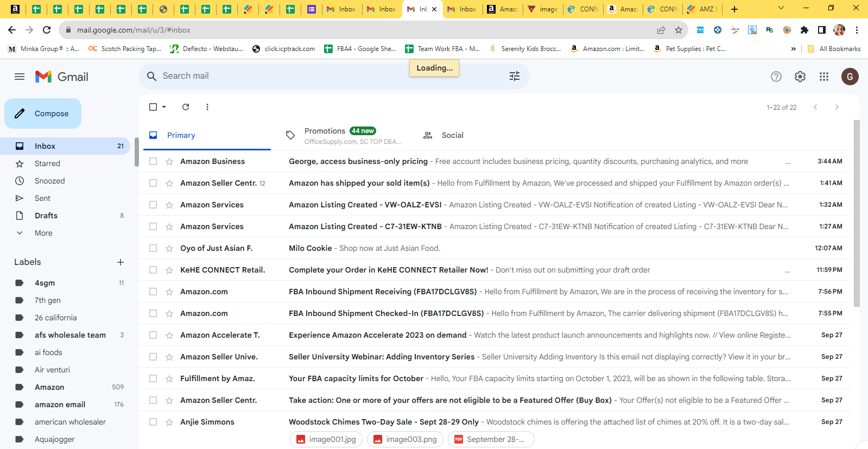The width and height of the screenshot is (868, 449).
Task: Open the September 28 PDF attachment
Action: [x=491, y=439]
